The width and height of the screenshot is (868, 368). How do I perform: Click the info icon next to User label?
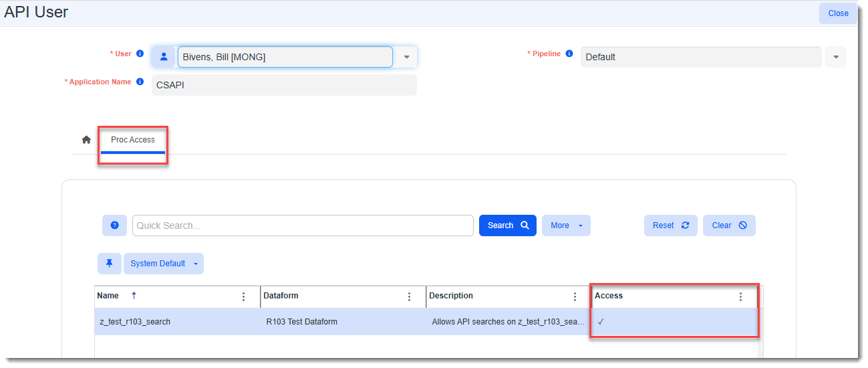click(140, 54)
